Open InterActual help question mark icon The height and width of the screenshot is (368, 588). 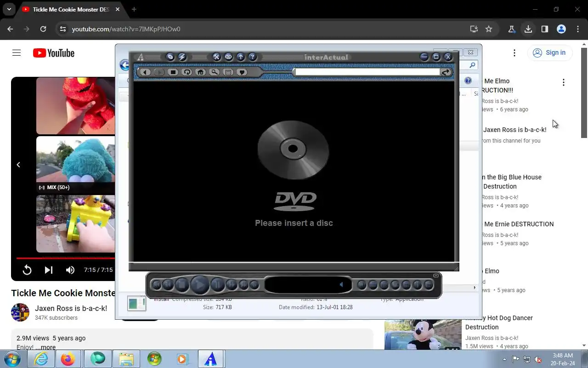pyautogui.click(x=252, y=57)
